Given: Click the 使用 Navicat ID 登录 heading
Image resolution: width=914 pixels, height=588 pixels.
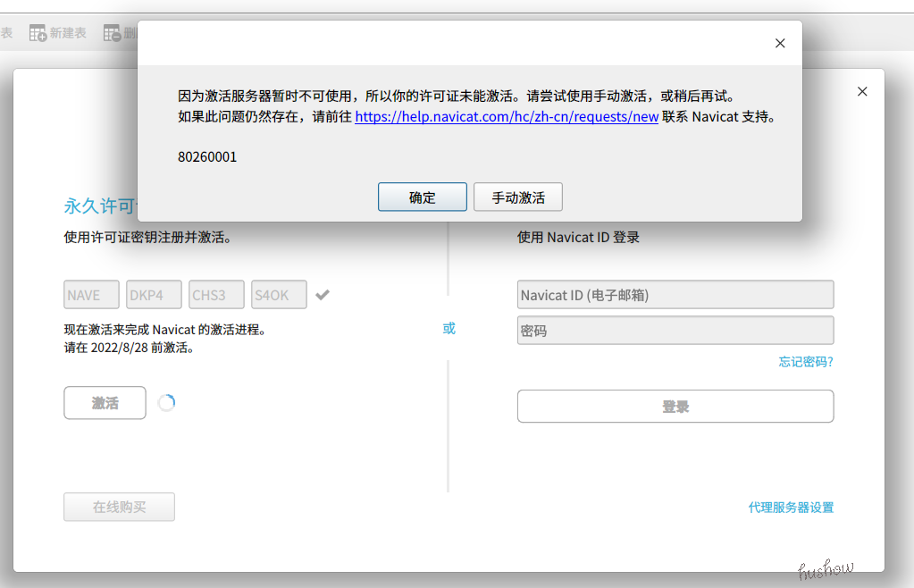Looking at the screenshot, I should point(578,237).
